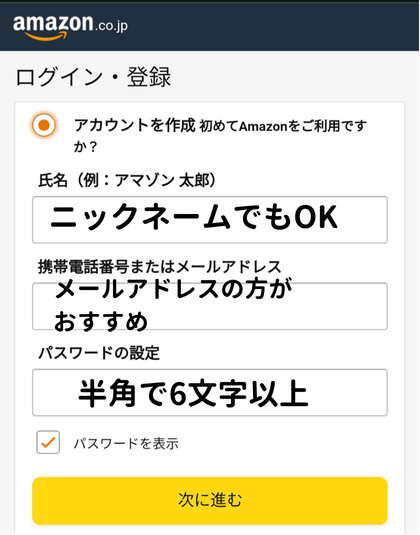Click the パスワードの設定 label
420x535 pixels.
click(x=99, y=353)
